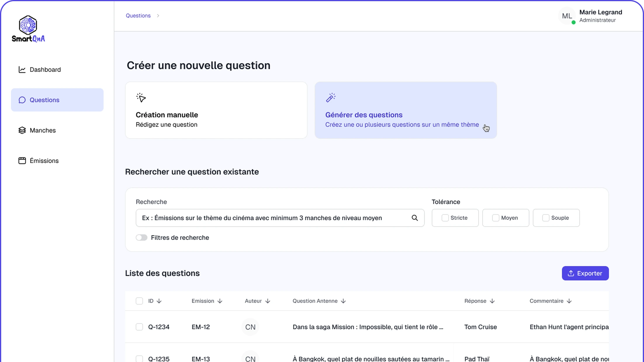This screenshot has height=362, width=644.
Task: Click the Émissions calendar icon
Action: pyautogui.click(x=22, y=161)
